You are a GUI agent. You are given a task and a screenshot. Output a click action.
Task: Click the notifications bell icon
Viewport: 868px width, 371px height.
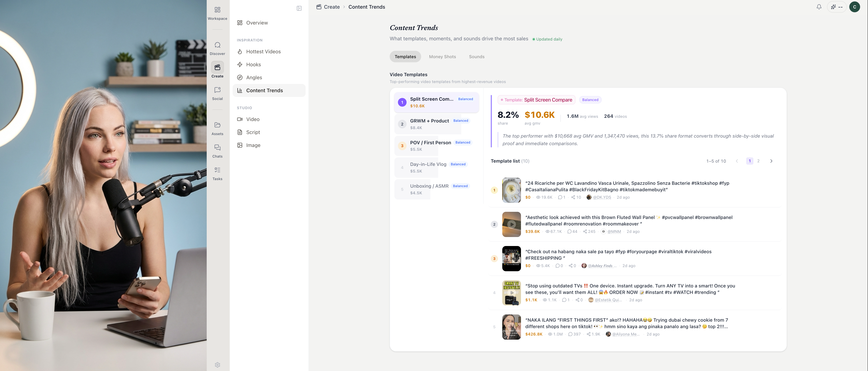pos(819,7)
